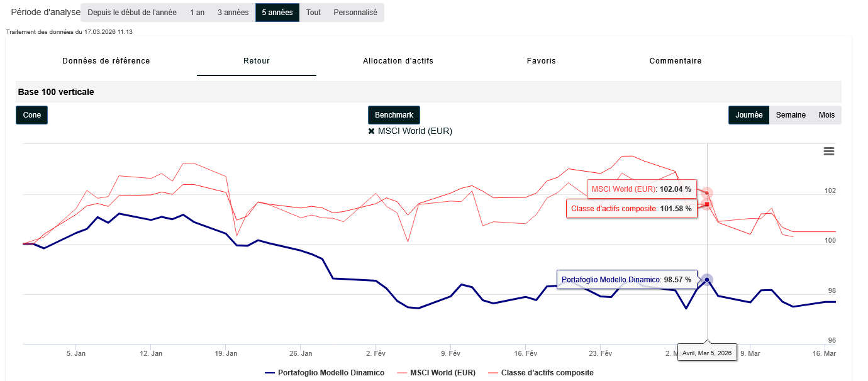Select the 3 années period
Screen dimensions: 868x381
233,13
